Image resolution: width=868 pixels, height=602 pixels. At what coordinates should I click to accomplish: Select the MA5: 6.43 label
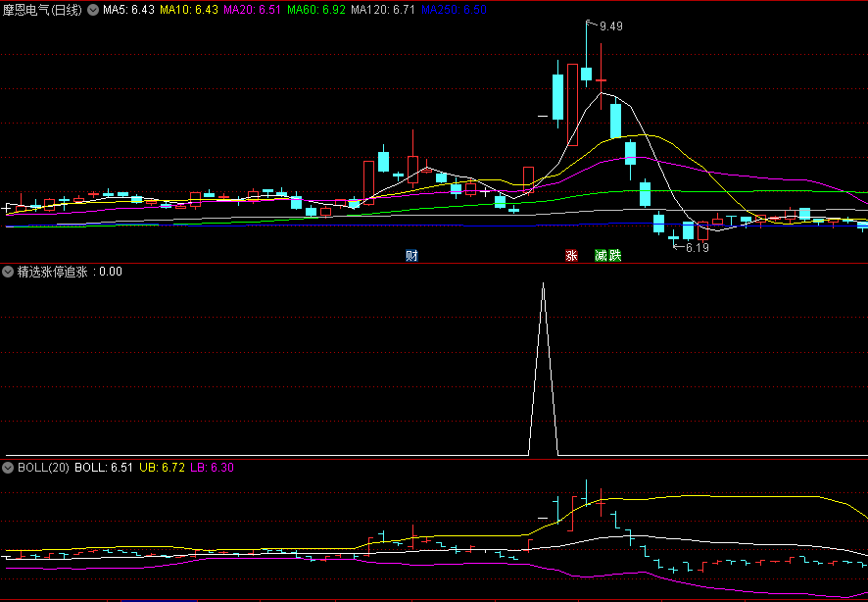click(x=128, y=10)
